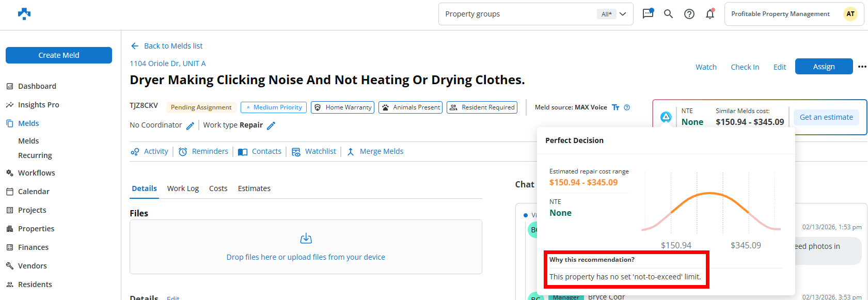Screen dimensions: 868x300
Task: Click the search magnifier icon
Action: tap(668, 14)
